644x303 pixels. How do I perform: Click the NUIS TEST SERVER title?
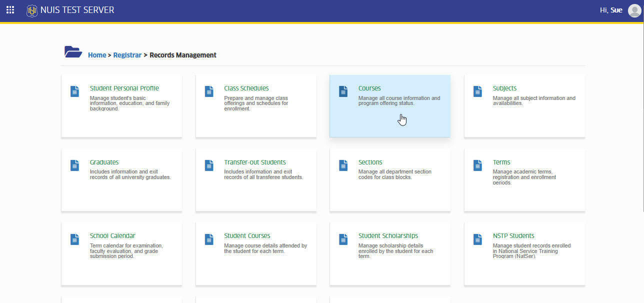pos(77,10)
